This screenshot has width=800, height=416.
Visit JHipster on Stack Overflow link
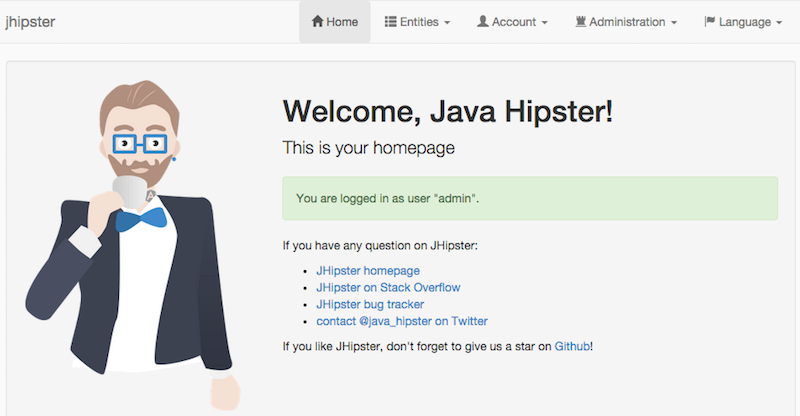coord(388,288)
